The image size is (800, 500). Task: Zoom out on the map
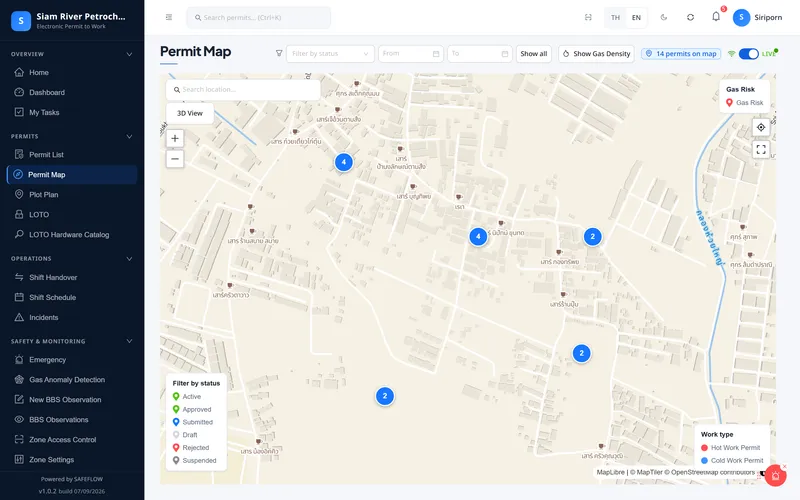tap(175, 159)
